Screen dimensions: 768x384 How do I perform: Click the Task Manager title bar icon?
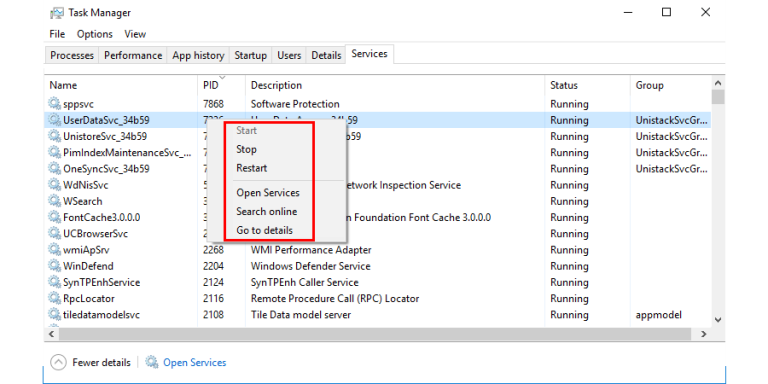click(x=57, y=13)
